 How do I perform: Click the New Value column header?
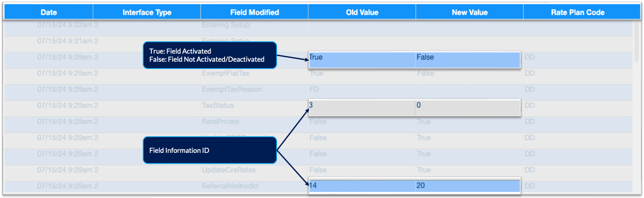pyautogui.click(x=469, y=12)
